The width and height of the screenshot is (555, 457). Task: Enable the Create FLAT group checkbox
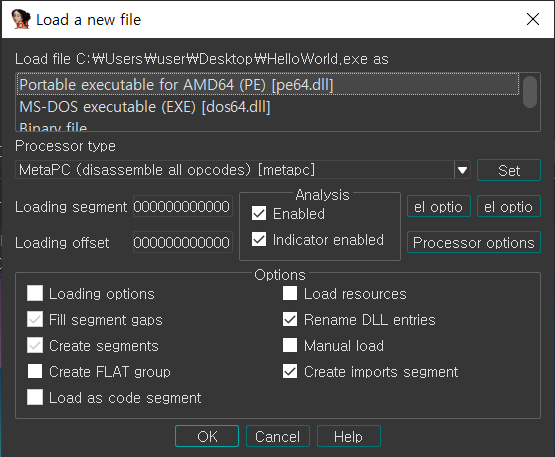tap(35, 371)
